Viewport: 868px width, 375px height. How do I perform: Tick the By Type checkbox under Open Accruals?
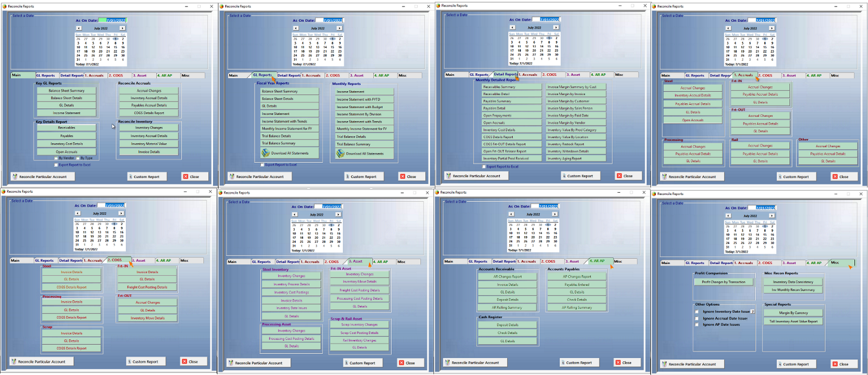[77, 158]
